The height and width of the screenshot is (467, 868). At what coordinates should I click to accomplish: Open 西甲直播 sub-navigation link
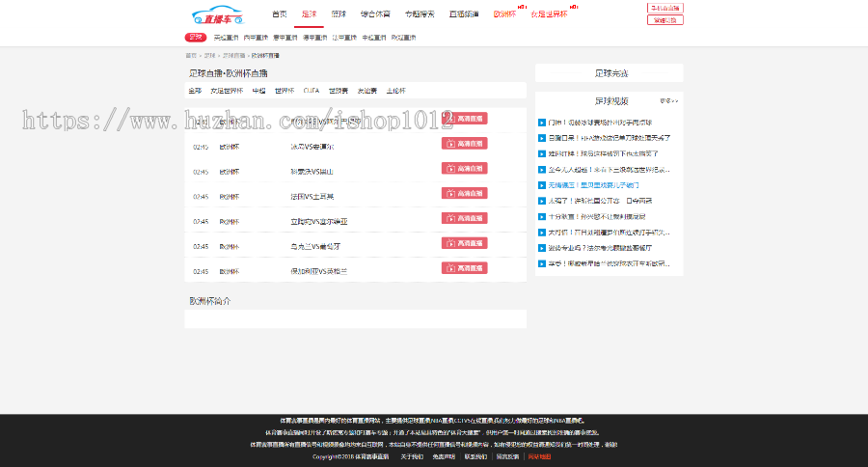(256, 38)
